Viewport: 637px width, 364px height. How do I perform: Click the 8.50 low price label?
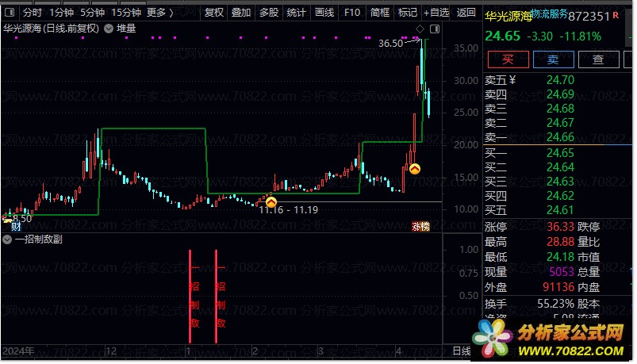(x=22, y=219)
